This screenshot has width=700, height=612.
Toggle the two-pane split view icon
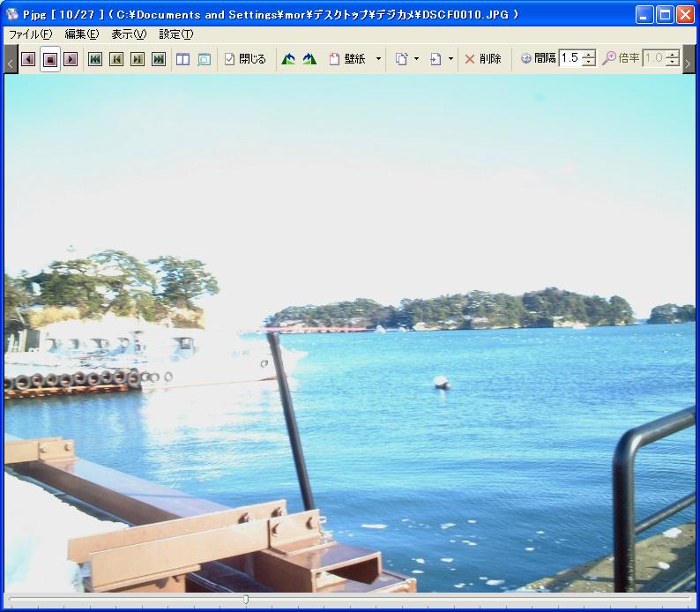pos(182,59)
